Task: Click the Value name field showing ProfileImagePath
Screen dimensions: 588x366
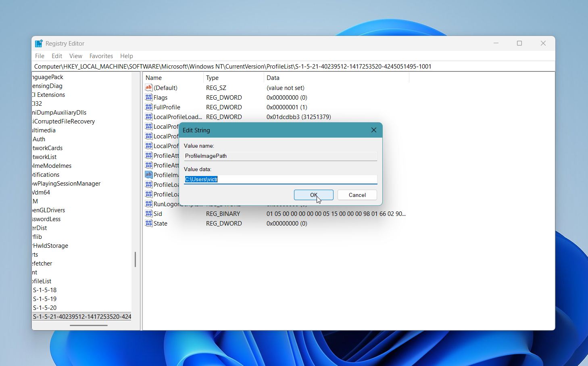Action: click(x=281, y=156)
